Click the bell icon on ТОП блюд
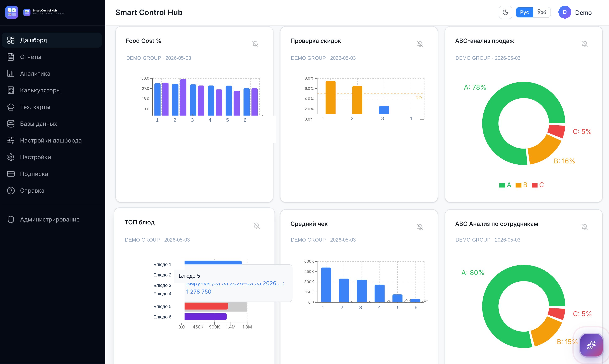Image resolution: width=609 pixels, height=364 pixels. (x=256, y=226)
